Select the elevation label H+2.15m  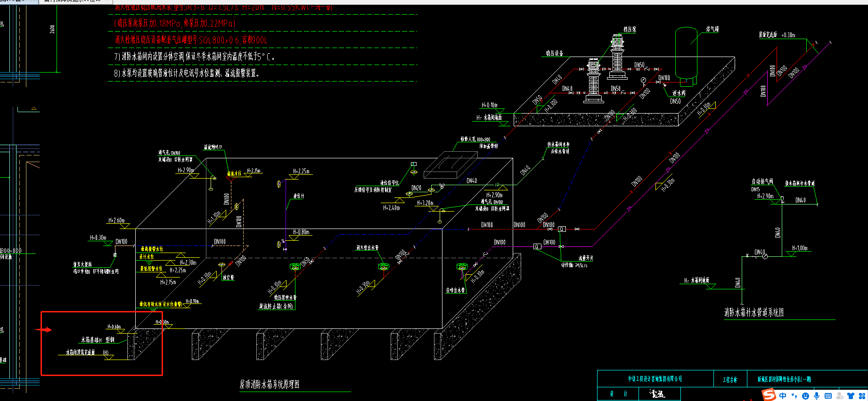point(168,282)
